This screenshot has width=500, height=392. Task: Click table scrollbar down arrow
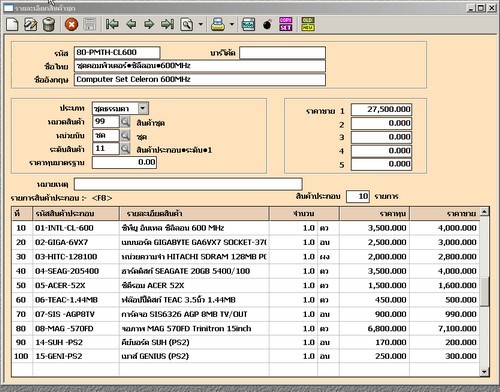coord(485,371)
